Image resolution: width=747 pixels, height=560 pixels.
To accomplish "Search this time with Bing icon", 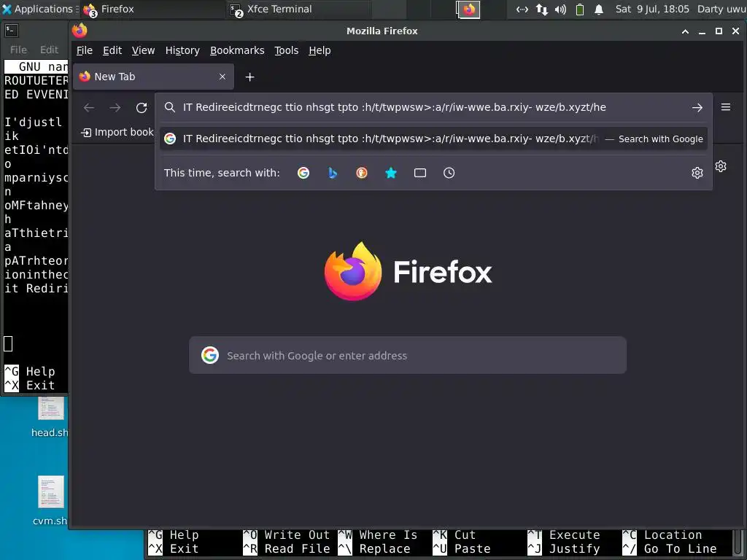I will coord(333,173).
